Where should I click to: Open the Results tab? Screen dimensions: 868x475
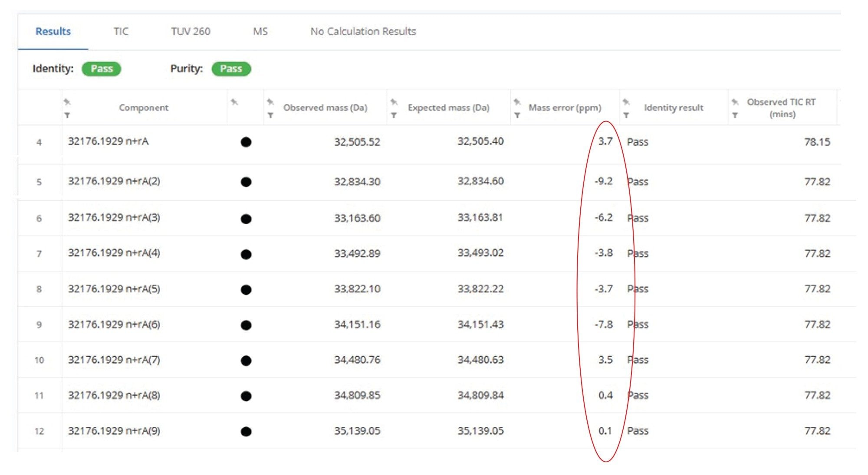pos(53,32)
